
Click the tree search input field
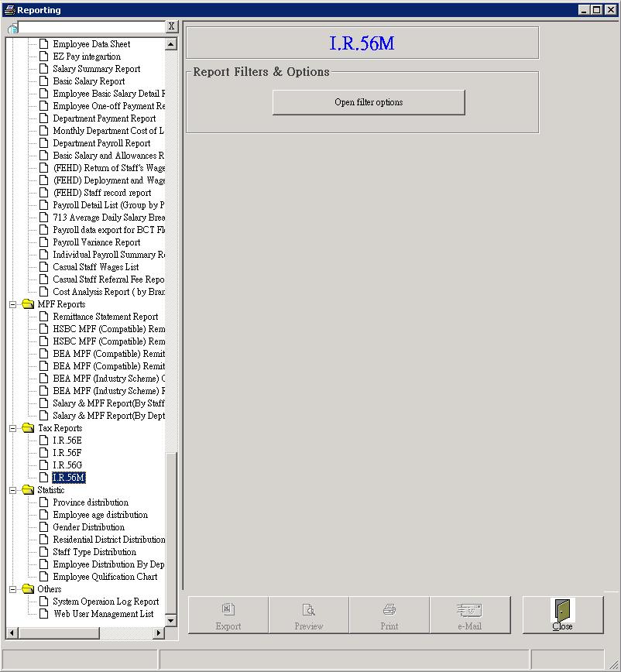tap(91, 27)
